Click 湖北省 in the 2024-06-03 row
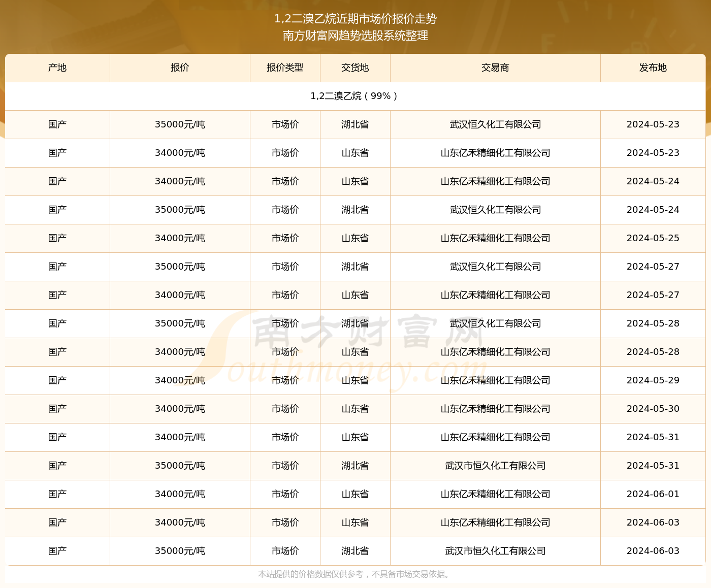 tap(355, 551)
